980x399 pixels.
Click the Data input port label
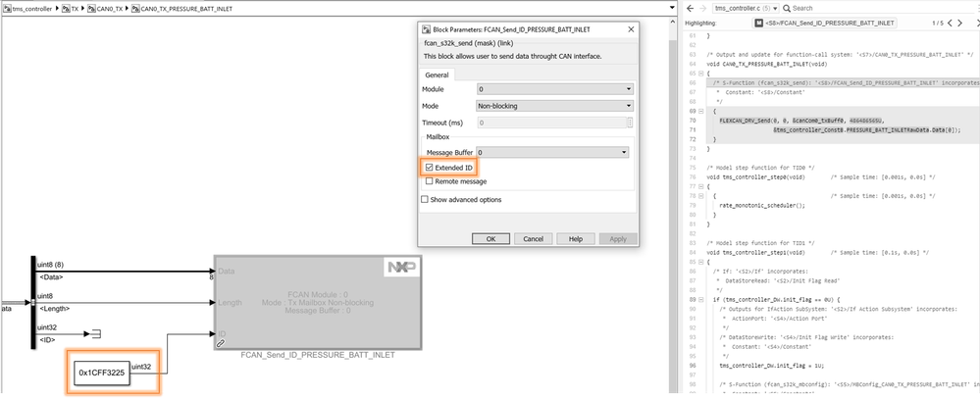(x=226, y=271)
